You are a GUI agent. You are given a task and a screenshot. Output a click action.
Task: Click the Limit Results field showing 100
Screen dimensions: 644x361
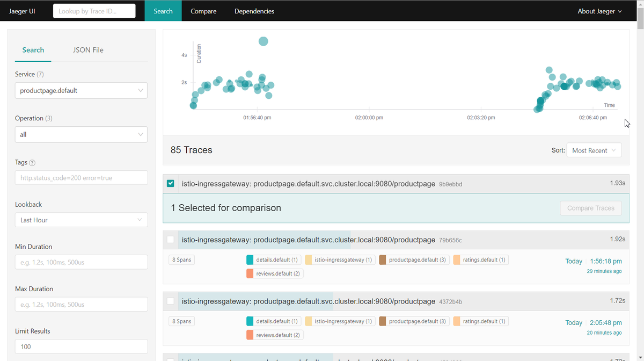tap(81, 346)
